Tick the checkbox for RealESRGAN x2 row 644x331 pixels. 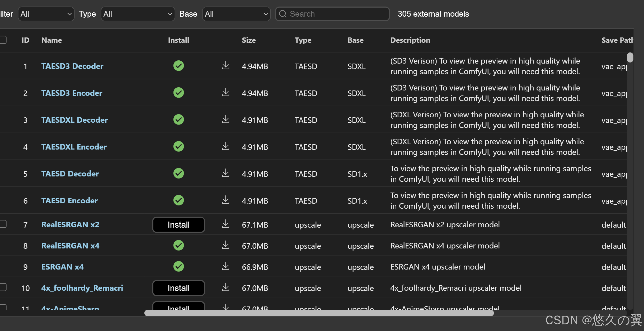[x=3, y=224]
